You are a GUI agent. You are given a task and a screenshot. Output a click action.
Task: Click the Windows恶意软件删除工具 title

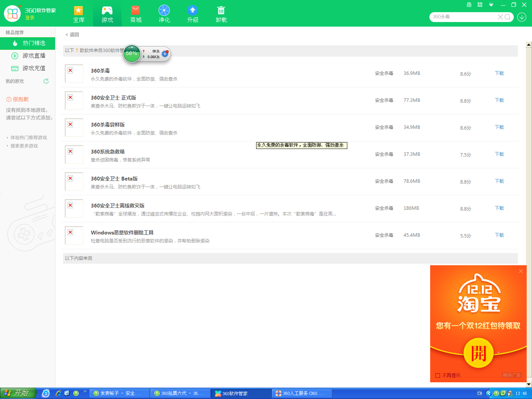pyautogui.click(x=122, y=233)
